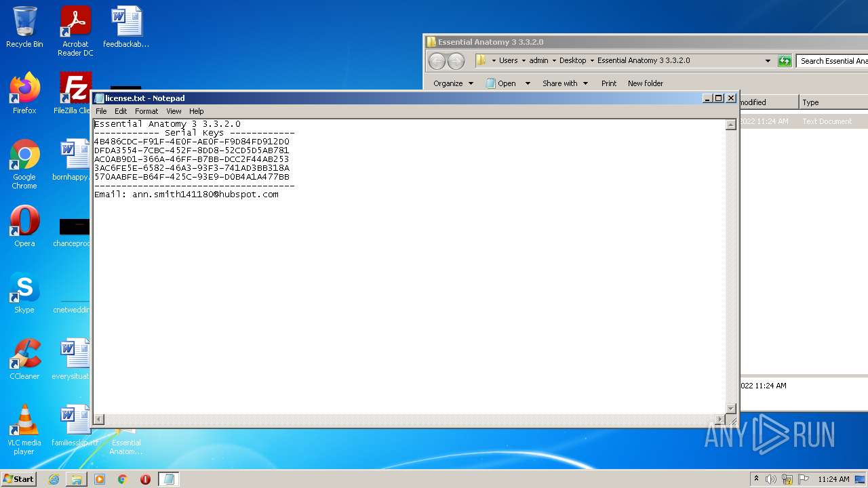Open the Action Center flag icon
This screenshot has height=488, width=868.
coord(804,479)
